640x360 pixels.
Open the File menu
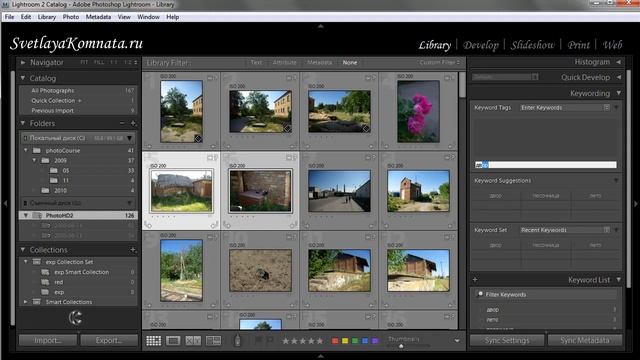click(9, 17)
